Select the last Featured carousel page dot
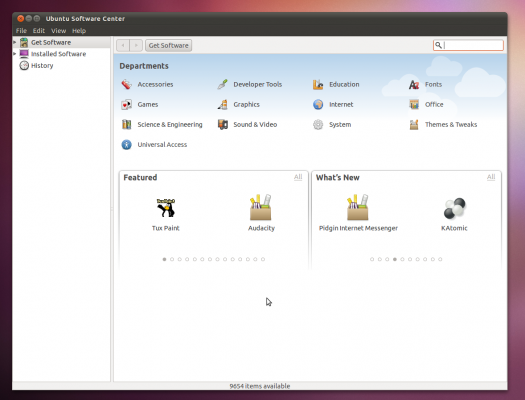 pyautogui.click(x=263, y=259)
